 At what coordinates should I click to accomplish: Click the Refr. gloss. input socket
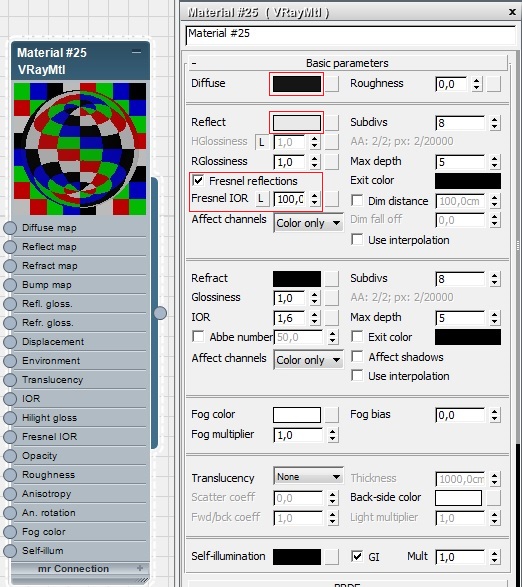pyautogui.click(x=10, y=323)
